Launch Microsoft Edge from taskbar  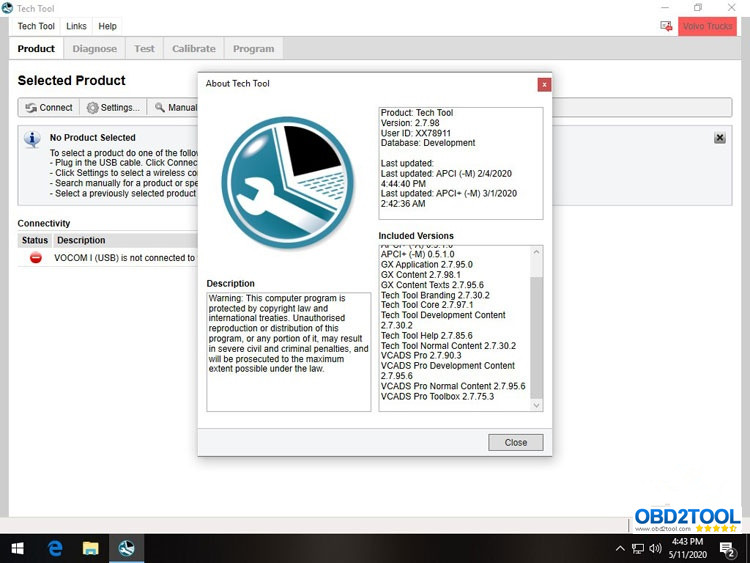pos(55,549)
